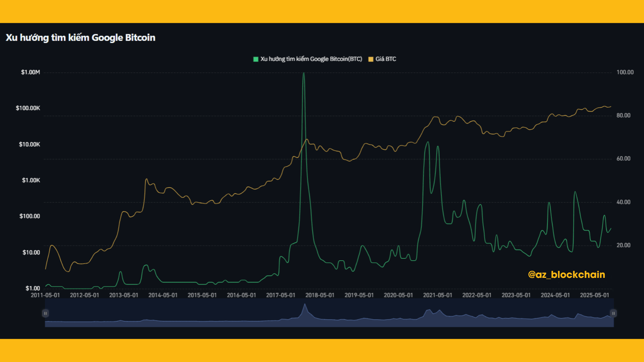Screen dimensions: 644x362
Task: Click the right range slider handle
Action: click(613, 313)
